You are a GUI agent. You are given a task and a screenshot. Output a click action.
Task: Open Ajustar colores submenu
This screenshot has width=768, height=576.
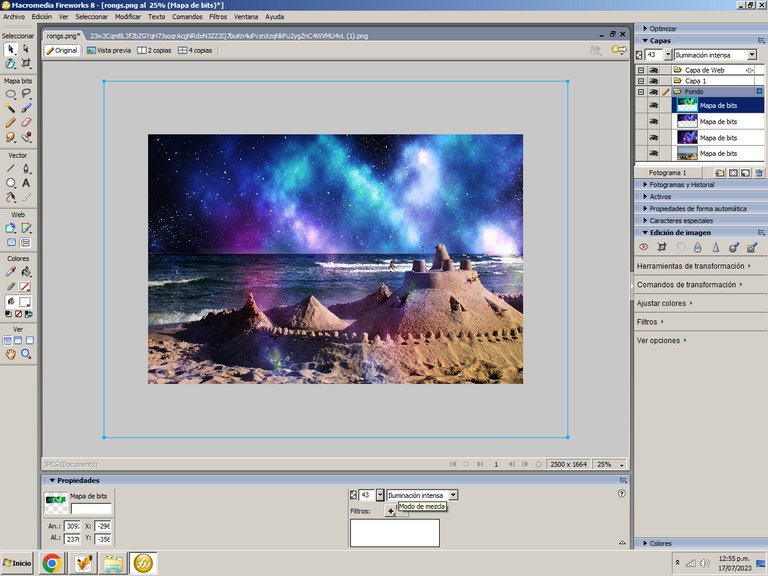click(x=664, y=303)
